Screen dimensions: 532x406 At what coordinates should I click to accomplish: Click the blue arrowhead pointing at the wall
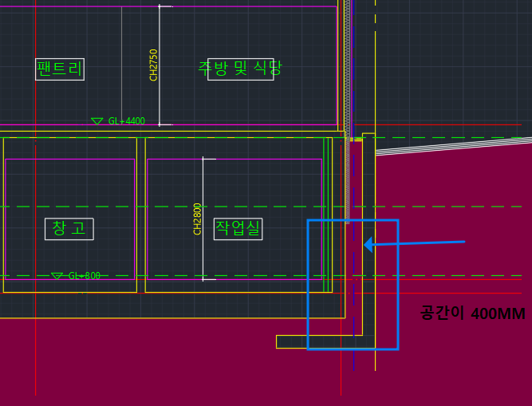coord(368,244)
